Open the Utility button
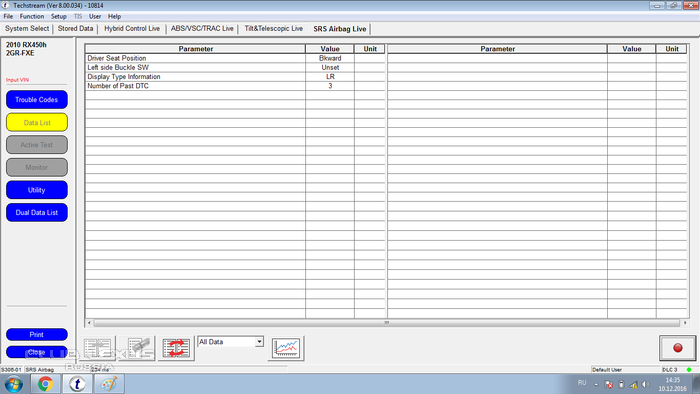The height and width of the screenshot is (394, 700). (x=37, y=190)
